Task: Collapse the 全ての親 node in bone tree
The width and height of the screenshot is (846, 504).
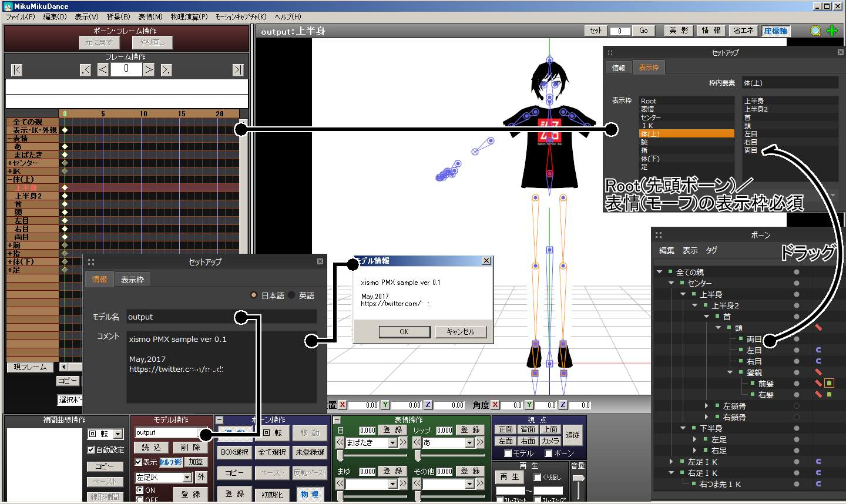Action: (x=660, y=272)
